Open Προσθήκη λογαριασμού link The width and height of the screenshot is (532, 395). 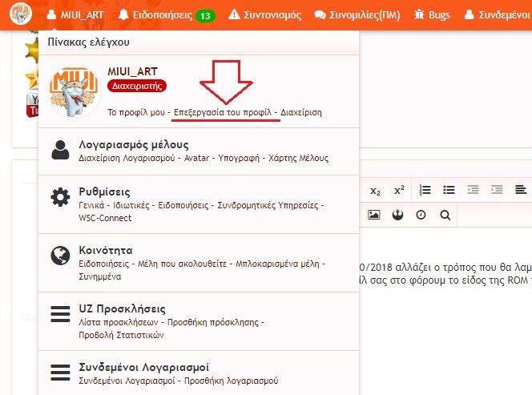click(240, 380)
